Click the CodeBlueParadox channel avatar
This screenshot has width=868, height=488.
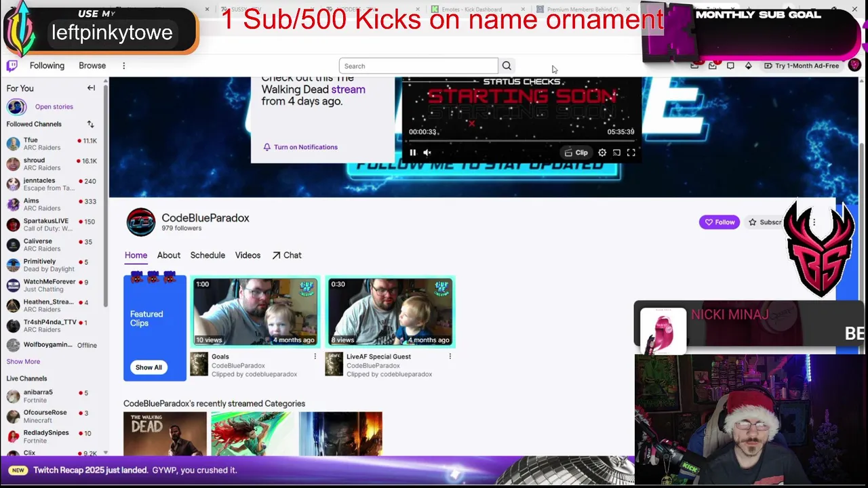(141, 222)
